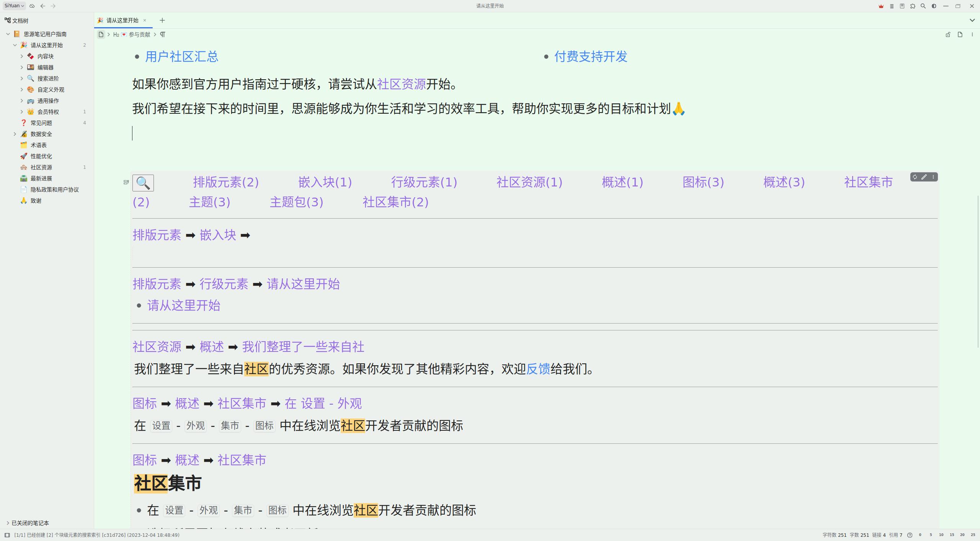The height and width of the screenshot is (541, 980).
Task: Expand 已关闭的笔记本 section
Action: click(8, 523)
